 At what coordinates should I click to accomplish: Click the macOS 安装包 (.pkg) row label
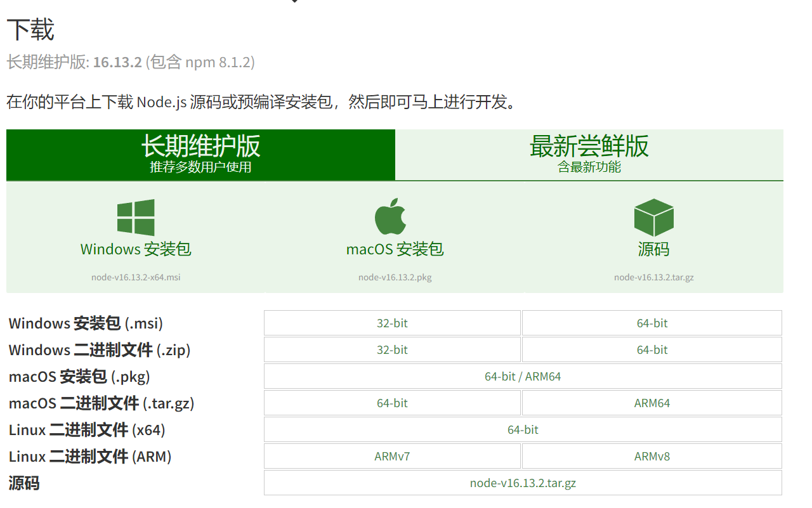pyautogui.click(x=79, y=377)
